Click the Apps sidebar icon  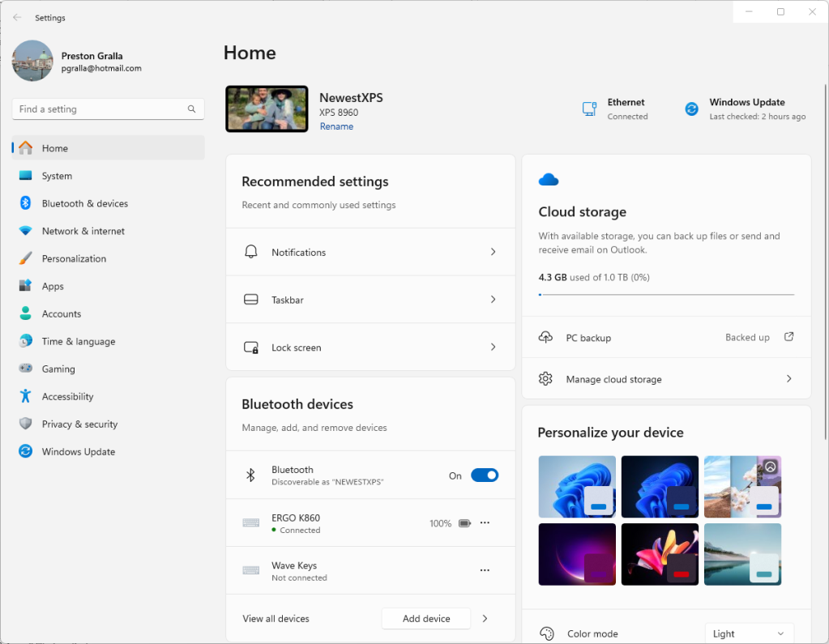pyautogui.click(x=25, y=286)
